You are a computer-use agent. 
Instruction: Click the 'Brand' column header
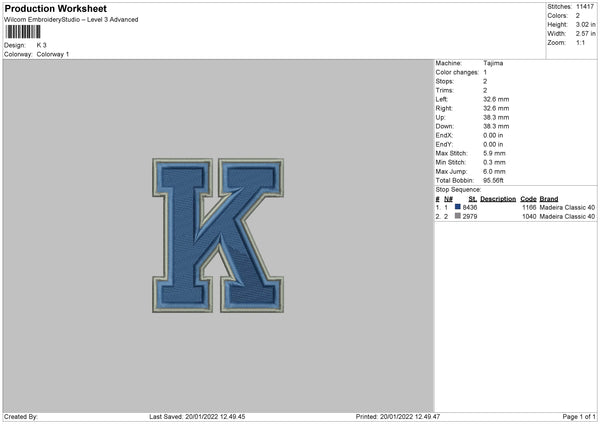coord(549,199)
